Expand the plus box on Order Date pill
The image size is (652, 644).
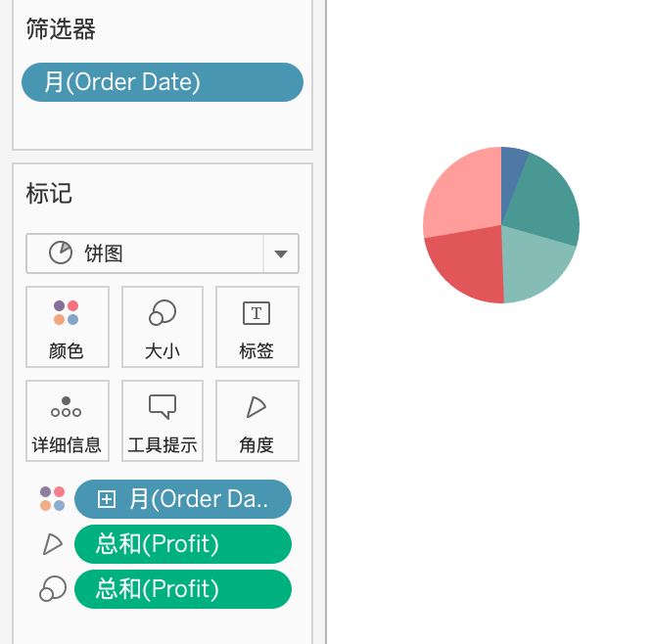(107, 499)
